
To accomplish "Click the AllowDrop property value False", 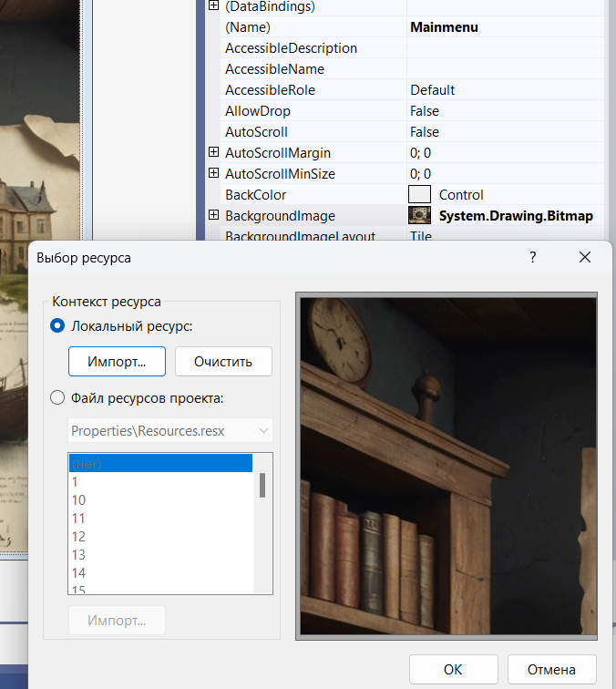I will (x=425, y=111).
